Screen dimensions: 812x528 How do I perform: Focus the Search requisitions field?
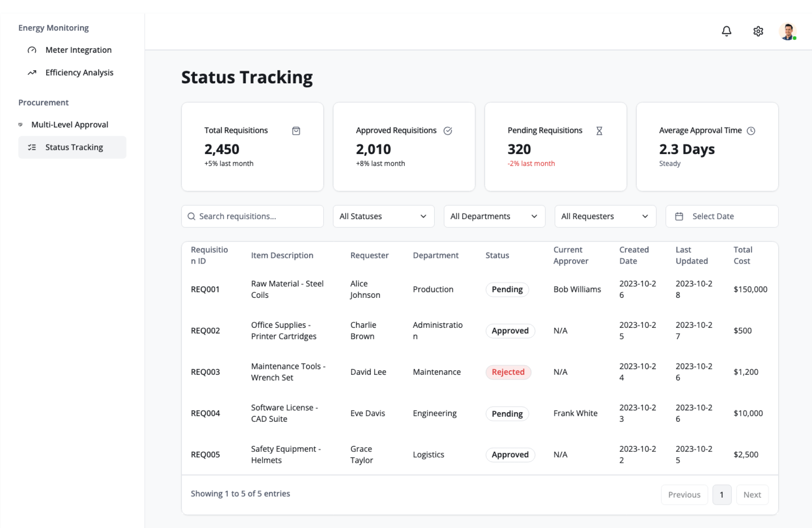258,216
